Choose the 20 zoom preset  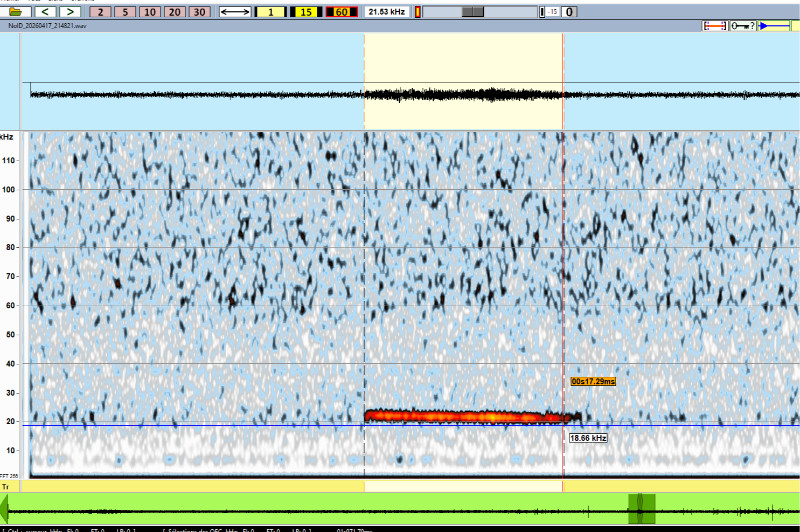pyautogui.click(x=174, y=12)
